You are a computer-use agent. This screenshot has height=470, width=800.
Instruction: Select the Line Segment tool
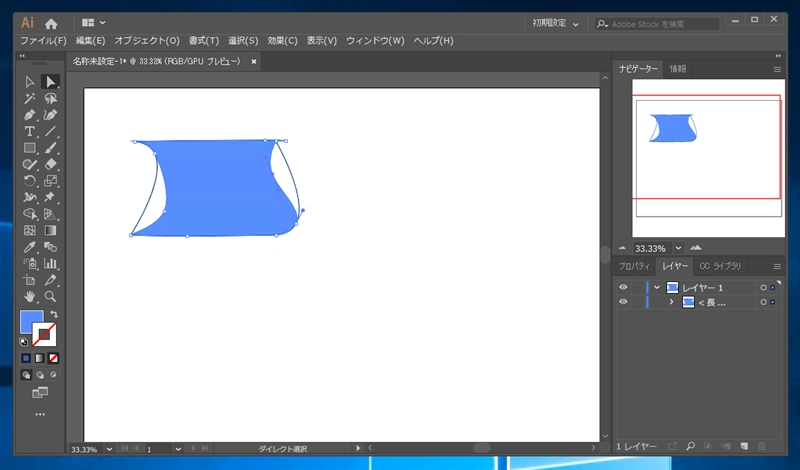coord(50,132)
